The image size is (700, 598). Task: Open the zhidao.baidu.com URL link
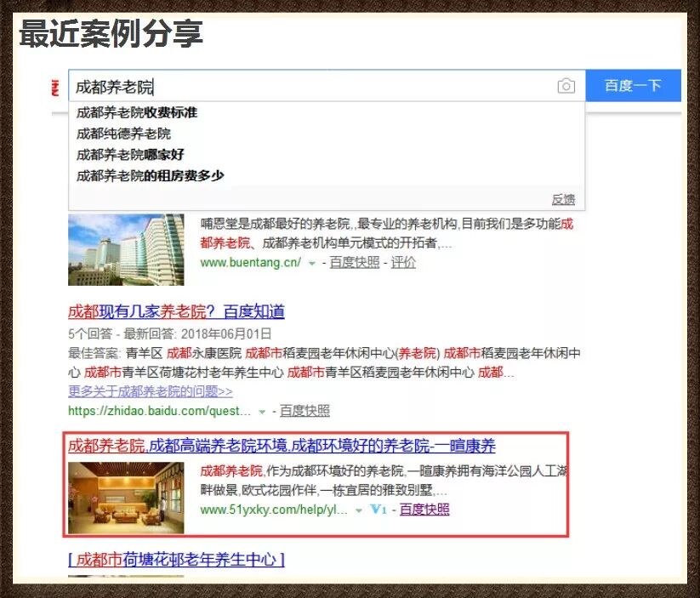point(159,410)
